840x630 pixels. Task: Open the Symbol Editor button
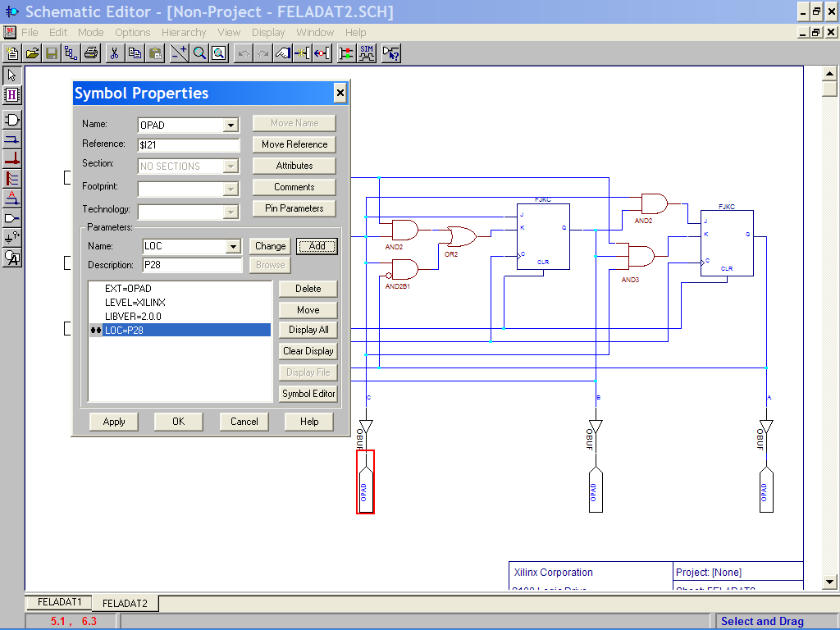point(308,394)
